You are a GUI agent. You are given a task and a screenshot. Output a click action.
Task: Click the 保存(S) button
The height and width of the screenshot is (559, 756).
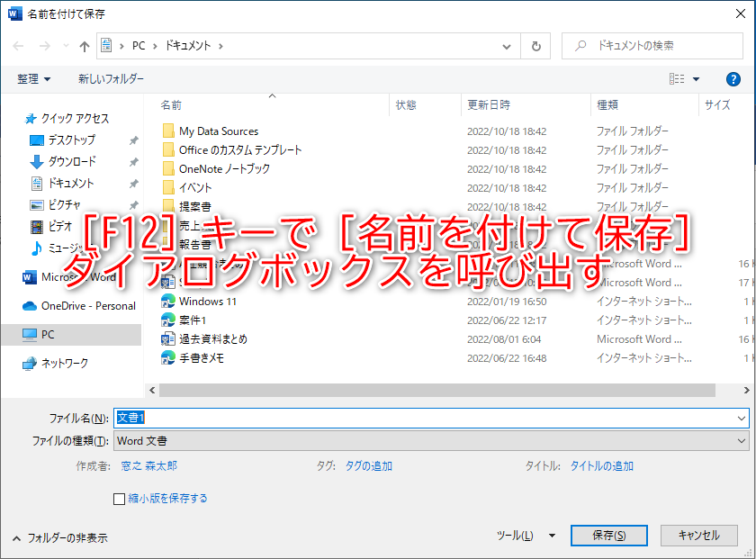[x=608, y=535]
